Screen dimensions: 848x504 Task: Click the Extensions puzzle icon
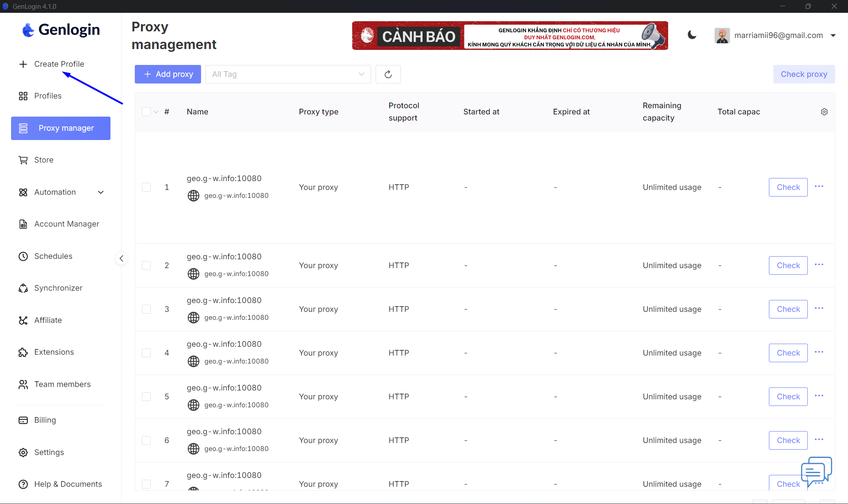[23, 352]
